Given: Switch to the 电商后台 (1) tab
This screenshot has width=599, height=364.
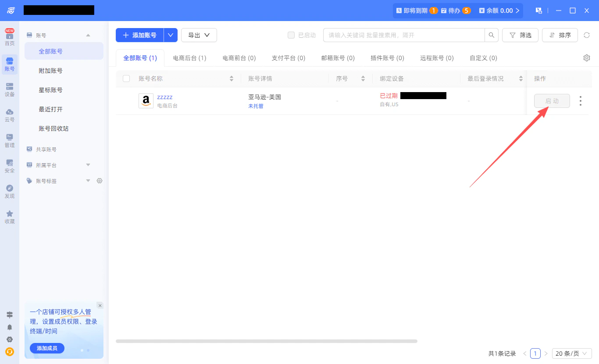Looking at the screenshot, I should coord(189,57).
